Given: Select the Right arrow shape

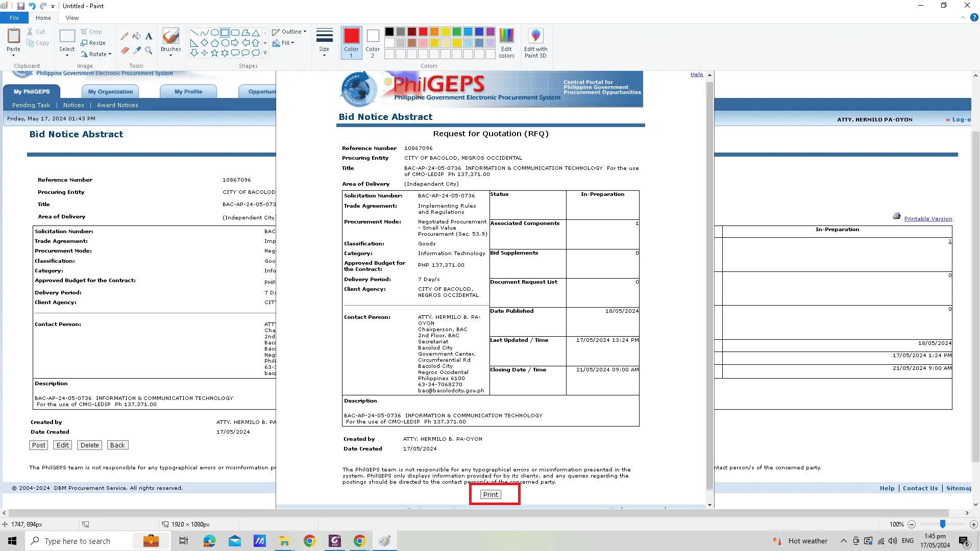Looking at the screenshot, I should click(235, 42).
